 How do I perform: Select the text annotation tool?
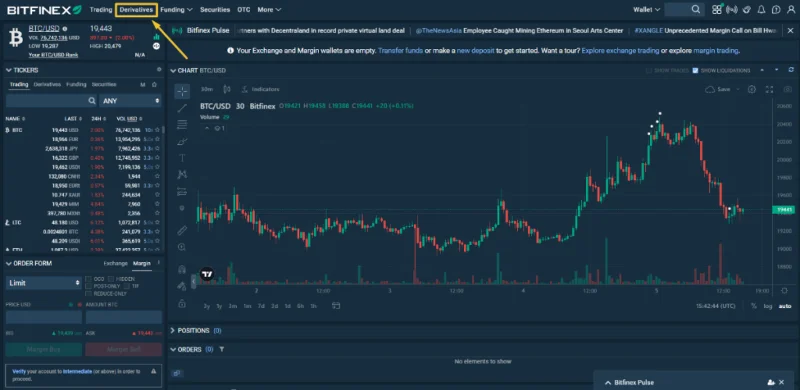pos(182,158)
